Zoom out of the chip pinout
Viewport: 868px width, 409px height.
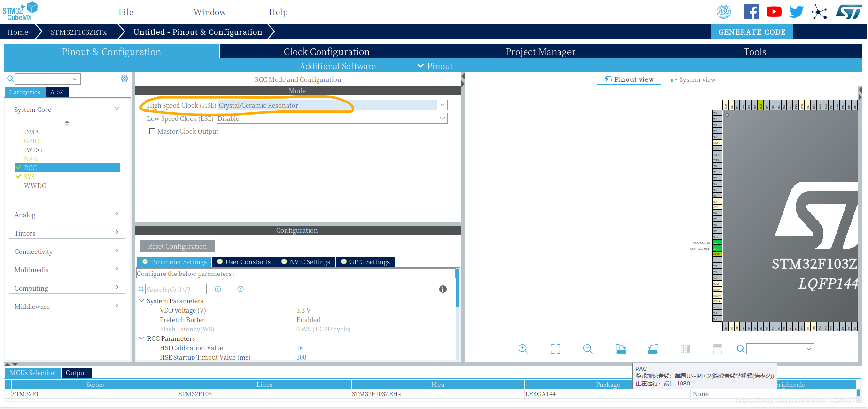pos(588,349)
